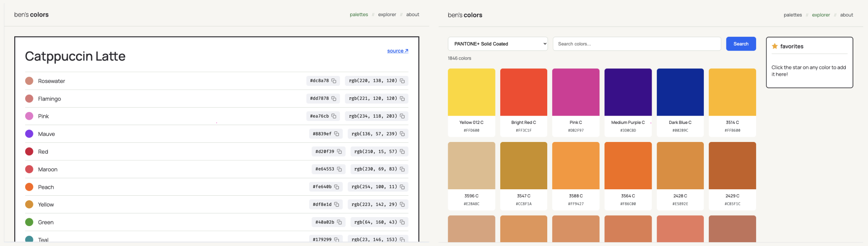Choose the Medium Purple C swatch
868x246 pixels.
628,92
